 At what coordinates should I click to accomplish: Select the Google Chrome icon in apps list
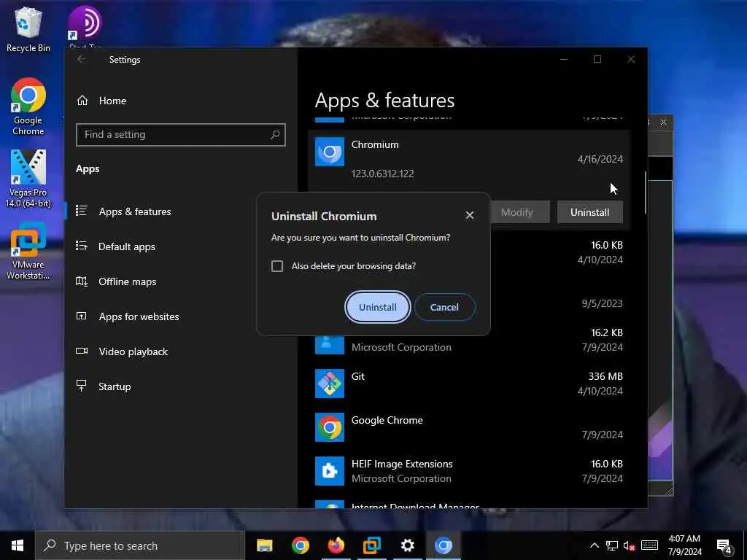point(329,427)
